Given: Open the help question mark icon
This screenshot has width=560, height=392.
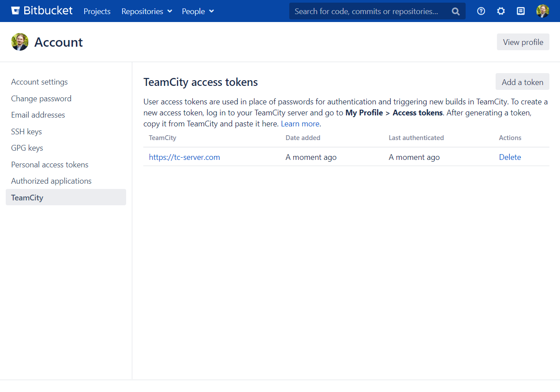Looking at the screenshot, I should click(x=481, y=11).
